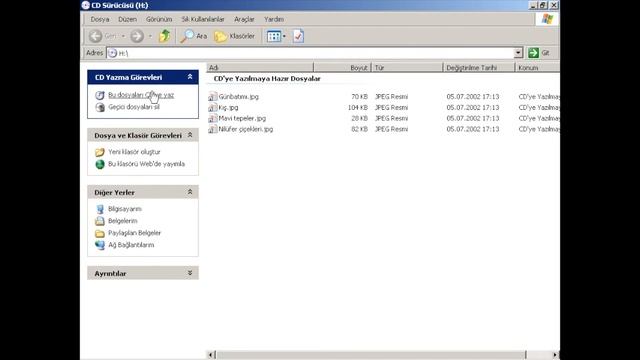Open the Views dropdown arrow

[284, 36]
